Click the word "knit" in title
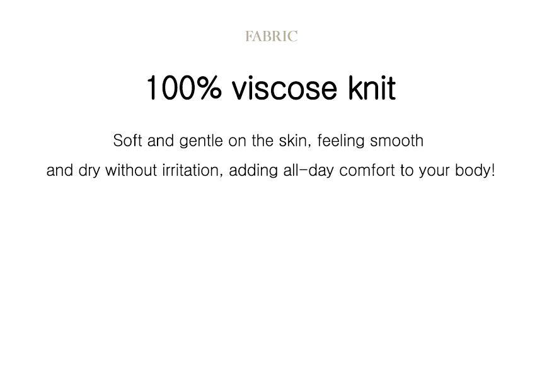The image size is (542, 392). pyautogui.click(x=371, y=89)
